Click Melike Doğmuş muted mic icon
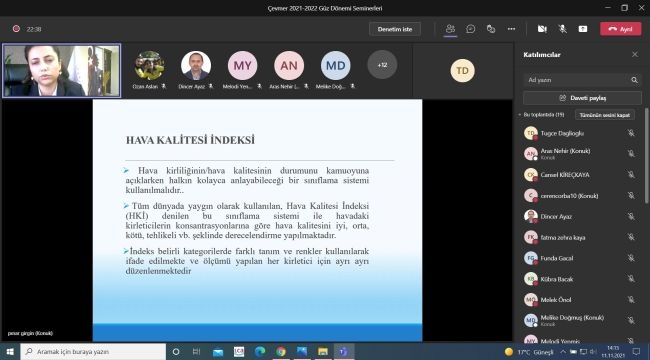This screenshot has width=650, height=360. tap(631, 320)
